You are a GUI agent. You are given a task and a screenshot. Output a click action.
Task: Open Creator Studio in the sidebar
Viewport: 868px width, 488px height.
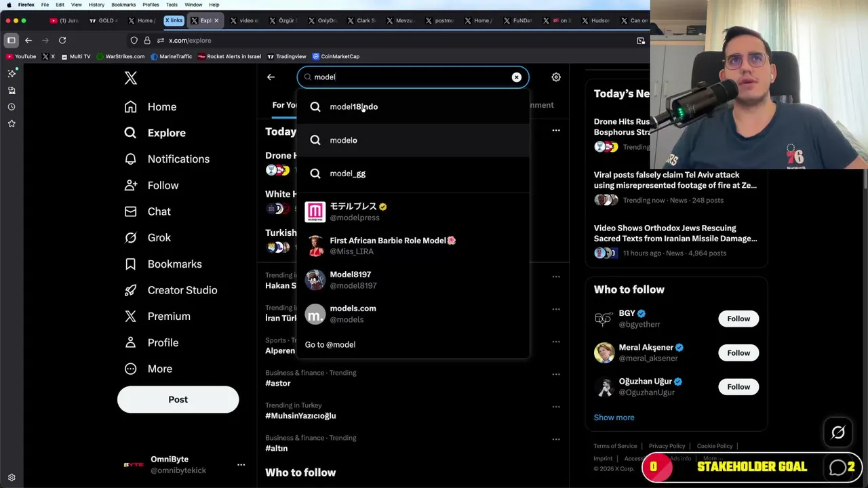[170, 290]
